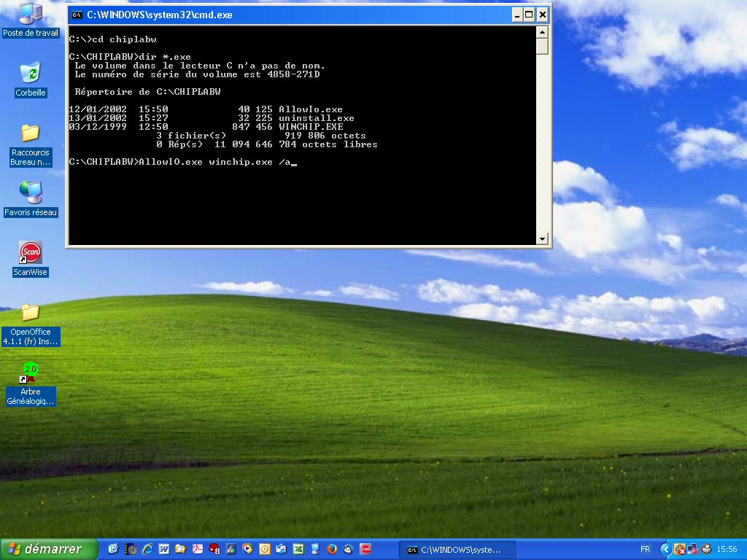Click the console scrollbar down arrow
Image resolution: width=747 pixels, height=560 pixels.
[542, 238]
